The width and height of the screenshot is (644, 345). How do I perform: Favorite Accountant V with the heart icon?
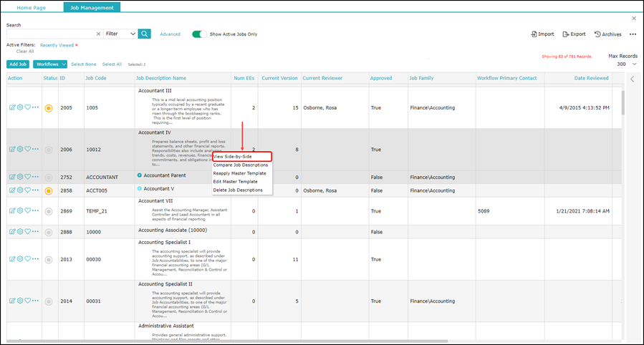tap(28, 190)
